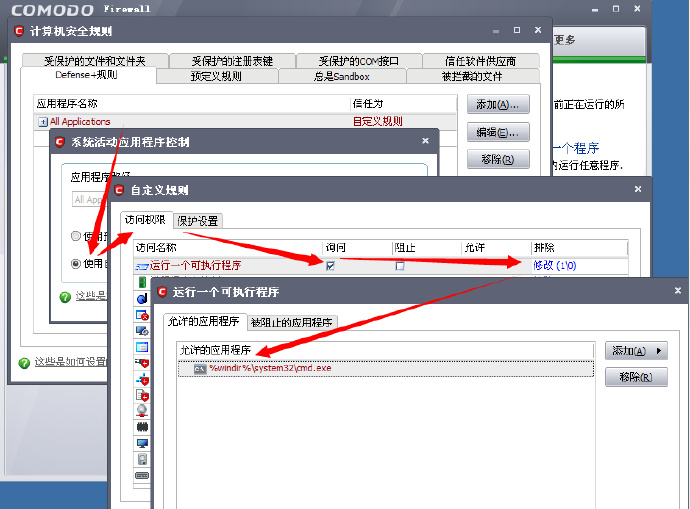
Task: Click the grey globe network icon
Action: coord(142,410)
